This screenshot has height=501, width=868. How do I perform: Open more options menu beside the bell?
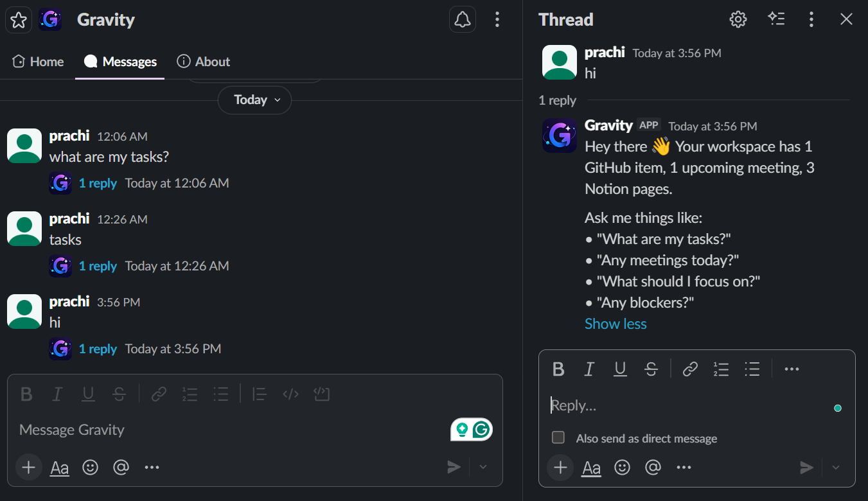[497, 20]
